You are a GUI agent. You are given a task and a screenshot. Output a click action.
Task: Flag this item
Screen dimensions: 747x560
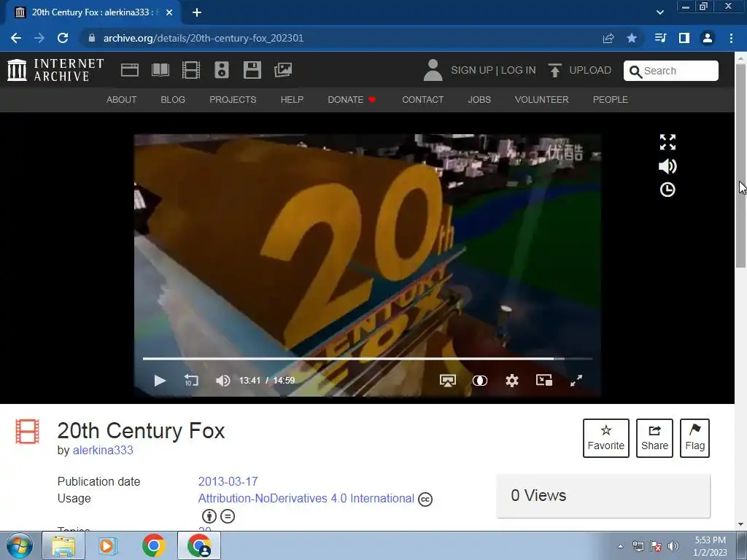click(x=695, y=438)
